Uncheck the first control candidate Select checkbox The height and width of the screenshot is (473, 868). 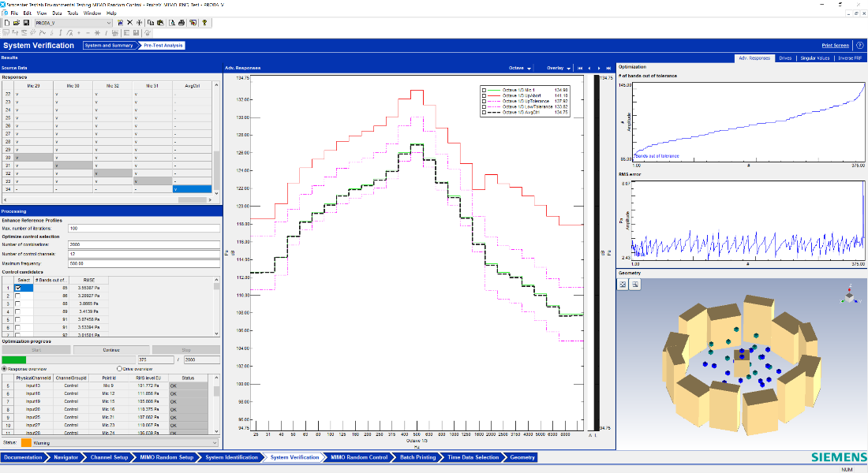(18, 288)
